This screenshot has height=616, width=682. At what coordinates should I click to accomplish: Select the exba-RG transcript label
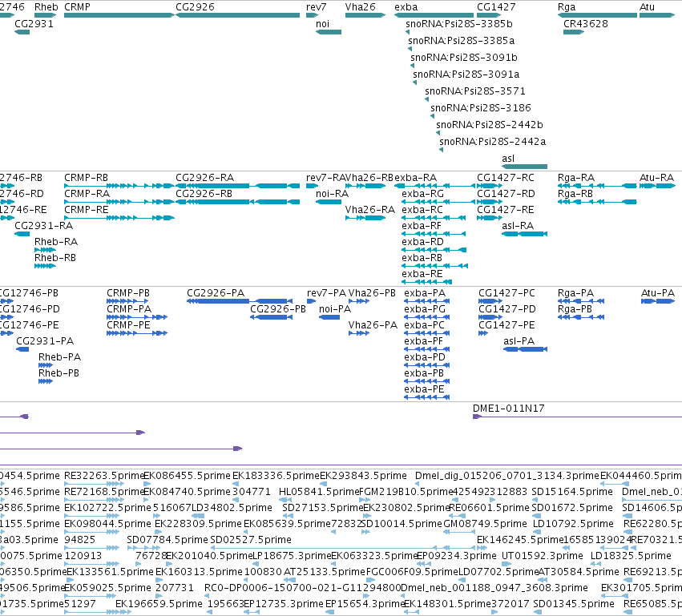[423, 194]
